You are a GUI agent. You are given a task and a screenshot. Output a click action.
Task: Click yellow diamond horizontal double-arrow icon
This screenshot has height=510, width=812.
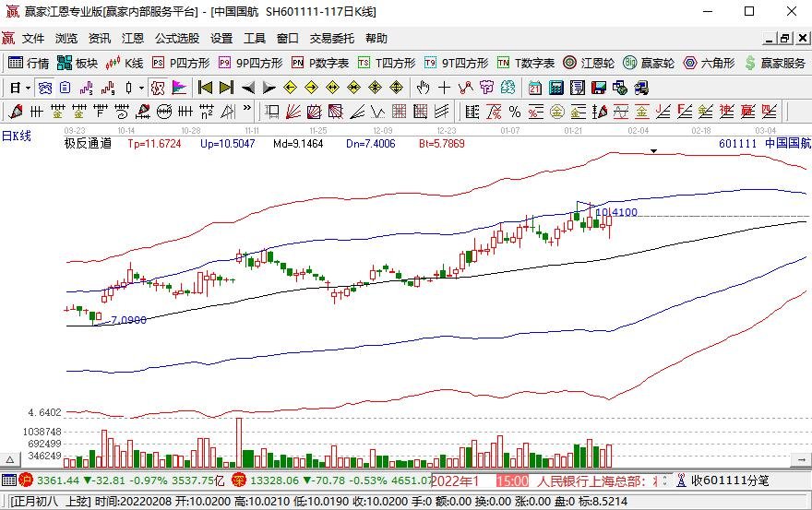[x=332, y=88]
